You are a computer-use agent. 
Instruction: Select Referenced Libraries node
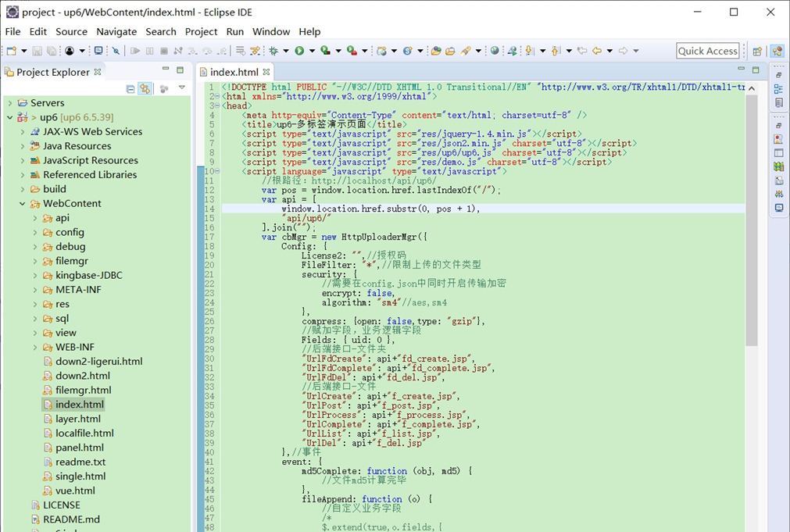click(90, 175)
